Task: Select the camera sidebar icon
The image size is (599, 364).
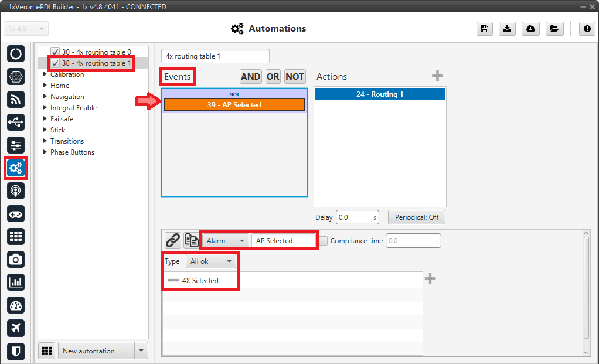Action: 16,259
